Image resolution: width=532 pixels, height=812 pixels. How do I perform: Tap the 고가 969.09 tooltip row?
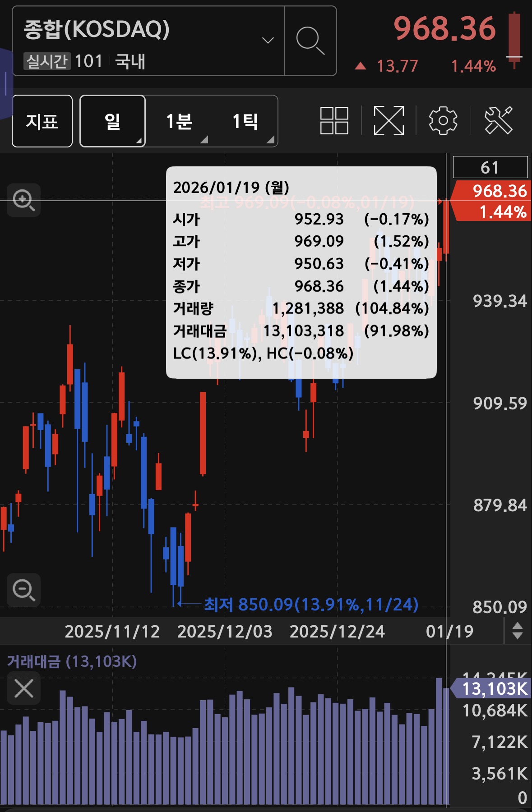(301, 241)
